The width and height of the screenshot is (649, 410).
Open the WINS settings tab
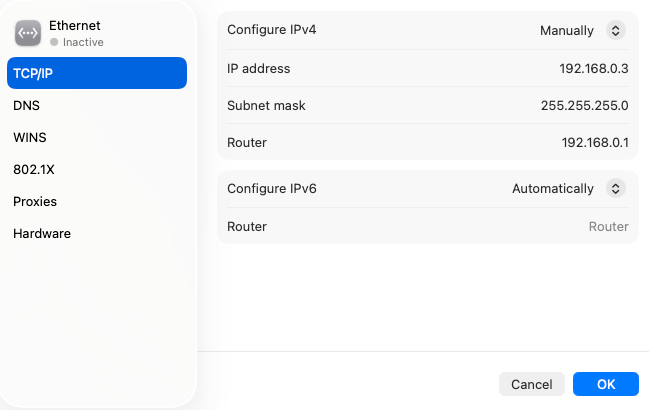pos(30,137)
